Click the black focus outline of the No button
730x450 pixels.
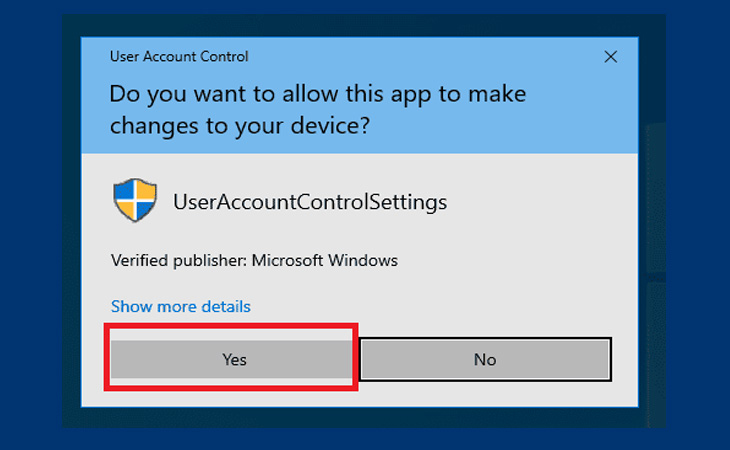coord(485,339)
